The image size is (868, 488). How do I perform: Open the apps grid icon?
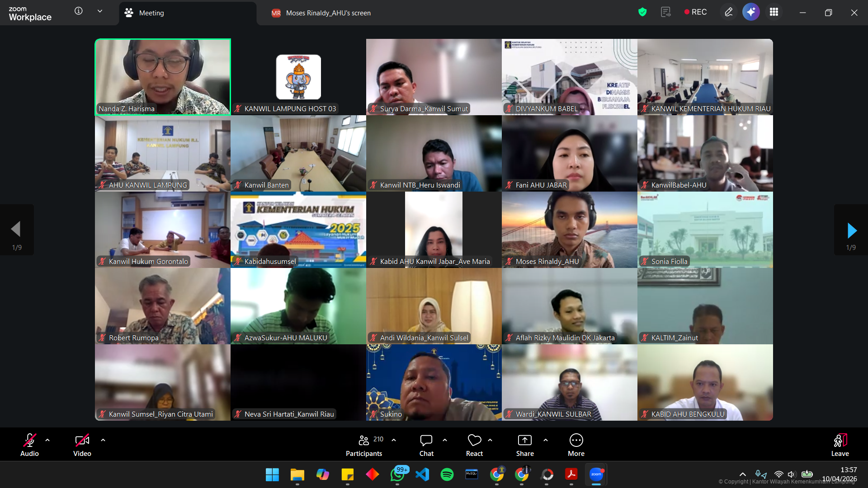point(774,12)
